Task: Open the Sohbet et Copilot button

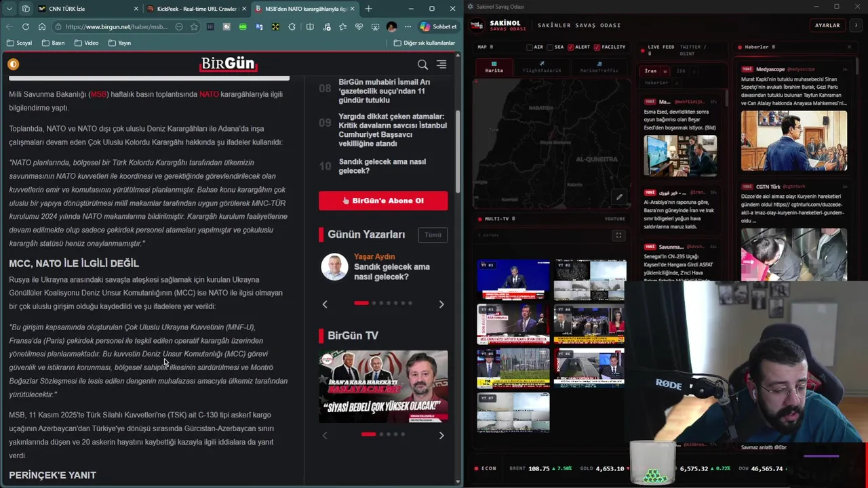Action: [438, 26]
